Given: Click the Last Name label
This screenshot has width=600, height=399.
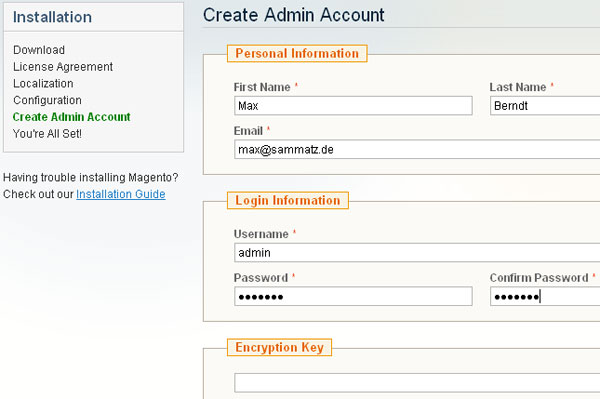Looking at the screenshot, I should [518, 87].
